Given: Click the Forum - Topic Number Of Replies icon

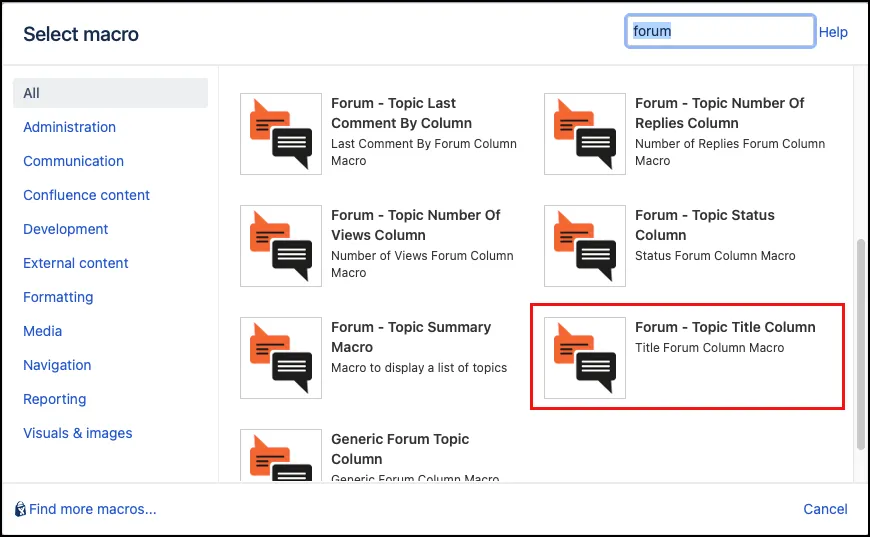Looking at the screenshot, I should point(585,134).
